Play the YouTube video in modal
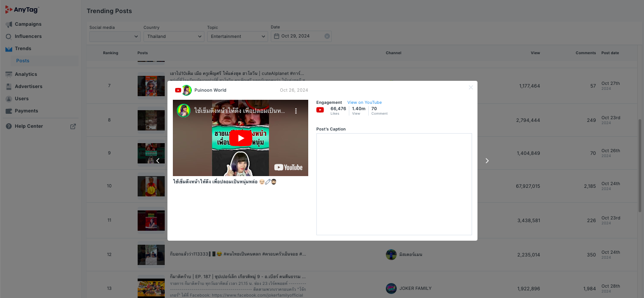 point(241,138)
